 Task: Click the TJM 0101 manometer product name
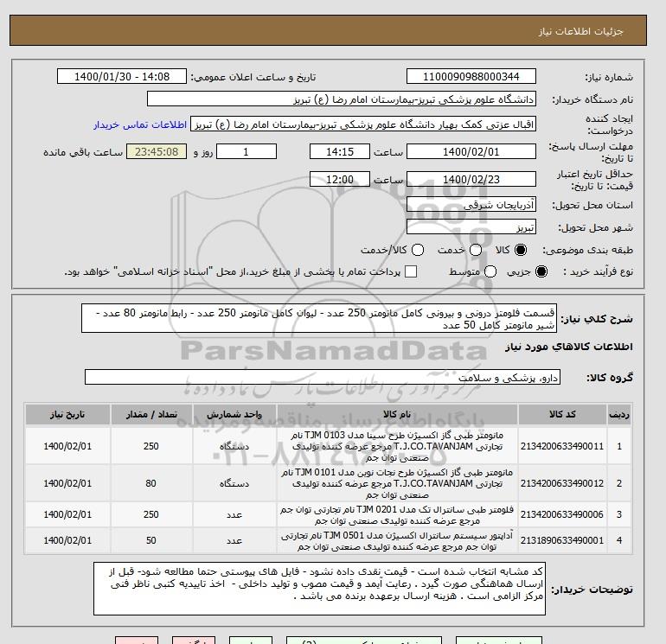(397, 483)
